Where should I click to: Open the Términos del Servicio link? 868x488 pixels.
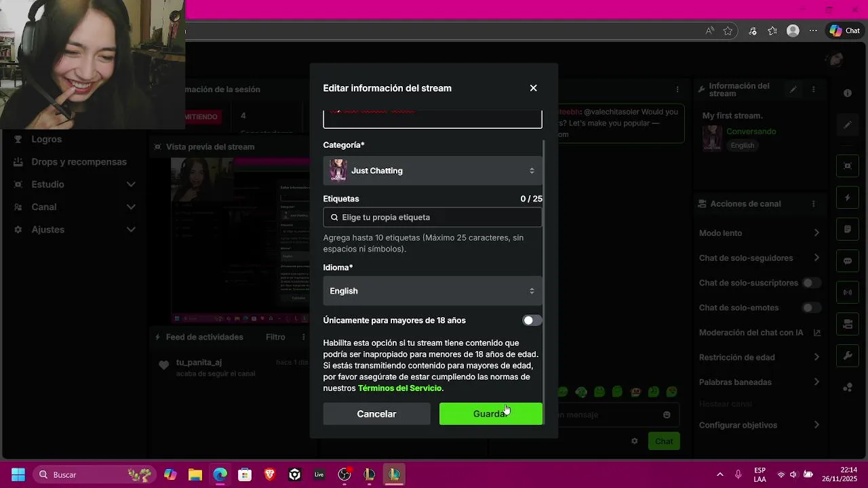(x=399, y=388)
